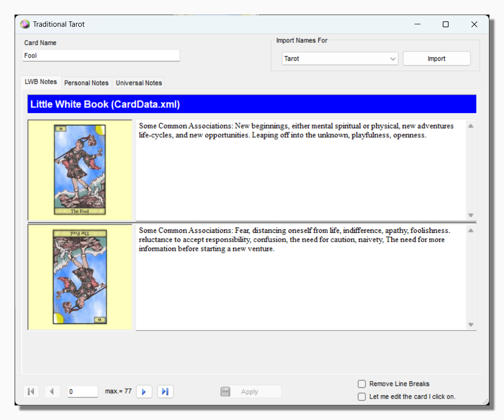Go to the previous card record

click(52, 391)
